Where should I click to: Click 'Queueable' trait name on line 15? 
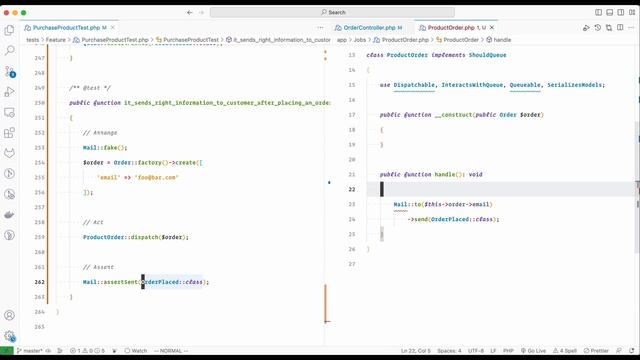(x=525, y=85)
